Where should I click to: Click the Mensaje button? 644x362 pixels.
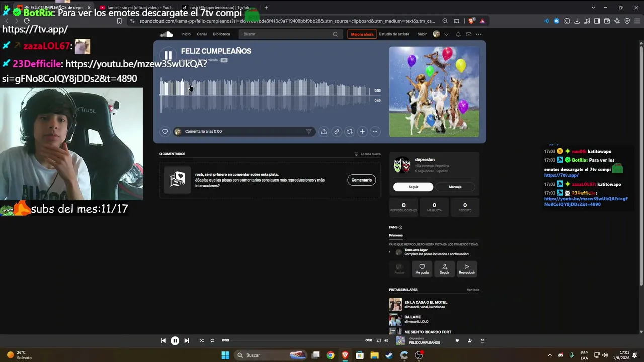coord(455,187)
